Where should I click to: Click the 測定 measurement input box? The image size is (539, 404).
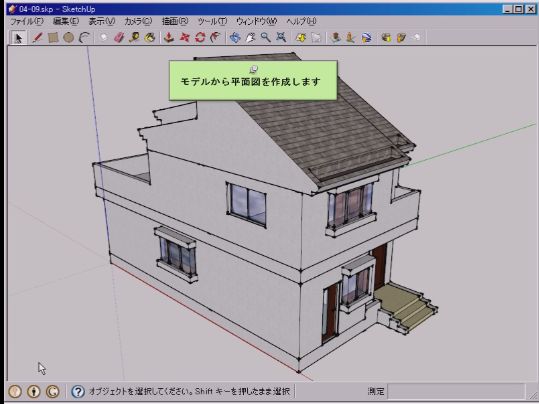[x=456, y=391]
